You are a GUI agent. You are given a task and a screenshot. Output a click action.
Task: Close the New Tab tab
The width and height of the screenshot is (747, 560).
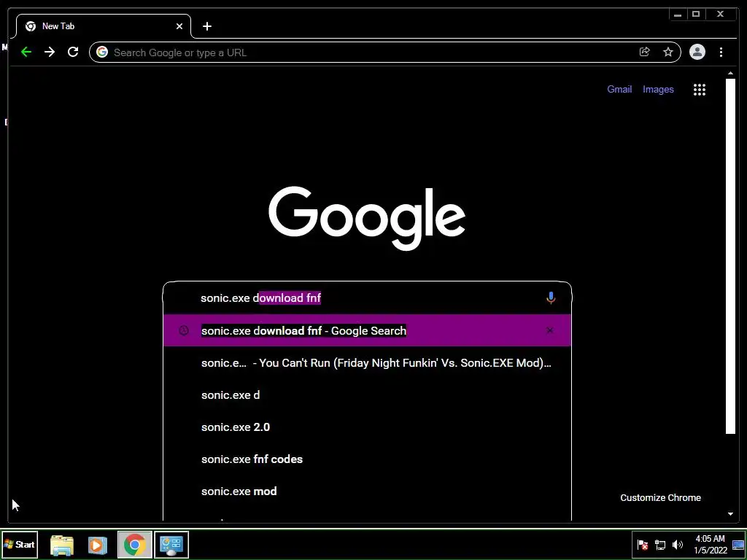pos(179,26)
